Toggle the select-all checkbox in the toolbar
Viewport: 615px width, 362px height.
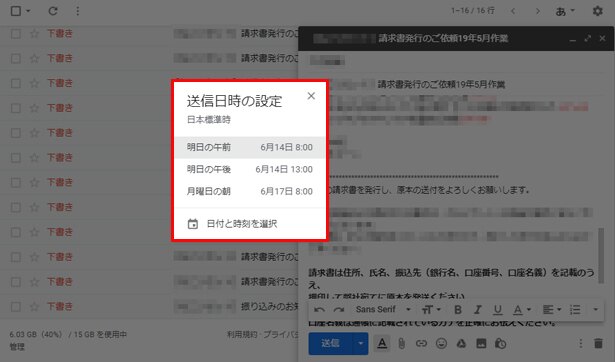coord(16,11)
